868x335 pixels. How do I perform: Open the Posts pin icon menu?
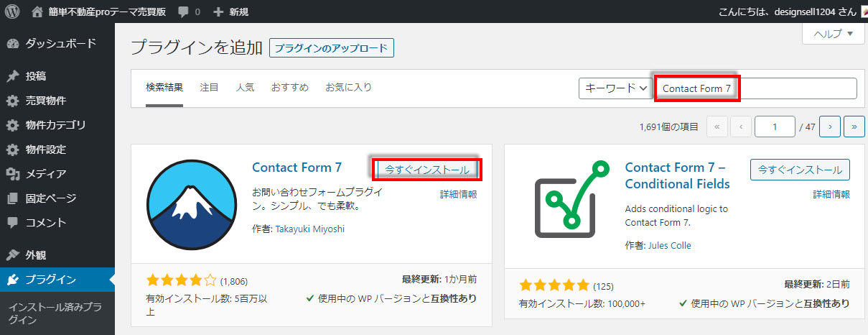(x=12, y=76)
